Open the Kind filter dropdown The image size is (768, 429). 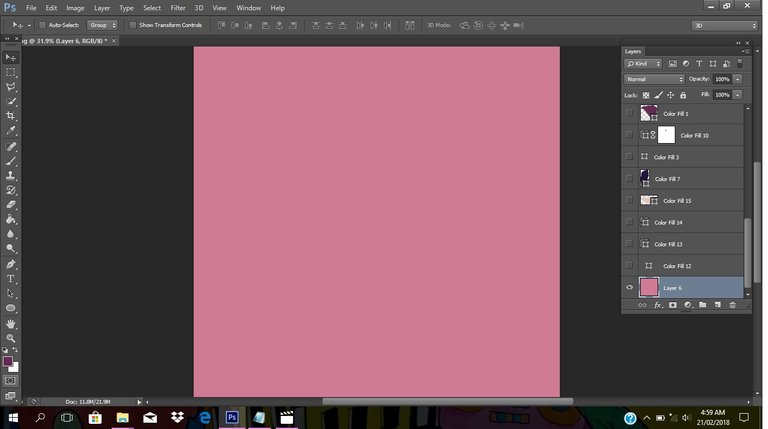(643, 64)
